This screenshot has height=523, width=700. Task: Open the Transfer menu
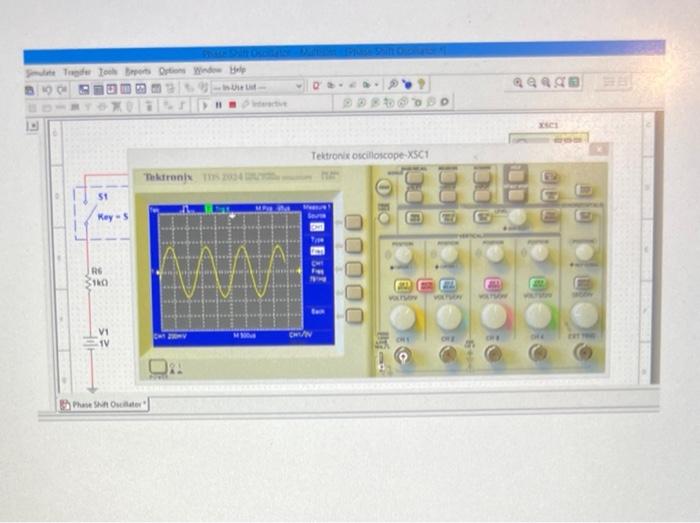pyautogui.click(x=77, y=72)
